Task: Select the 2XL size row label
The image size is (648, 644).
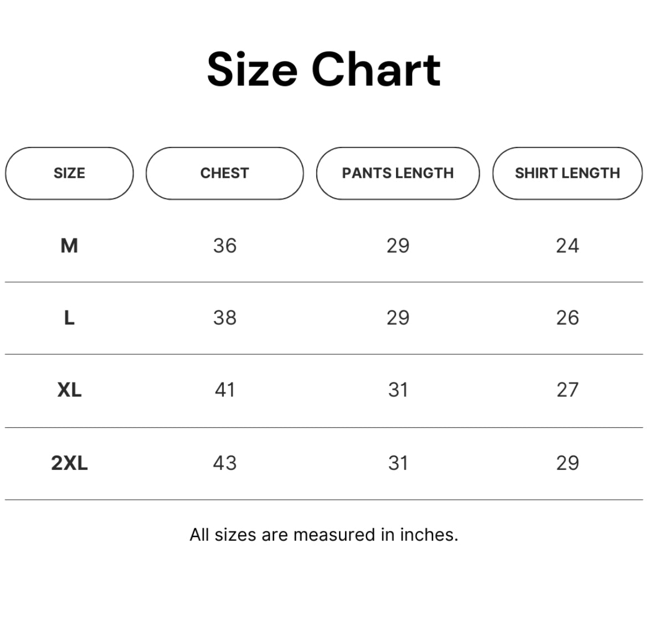Action: (x=69, y=463)
